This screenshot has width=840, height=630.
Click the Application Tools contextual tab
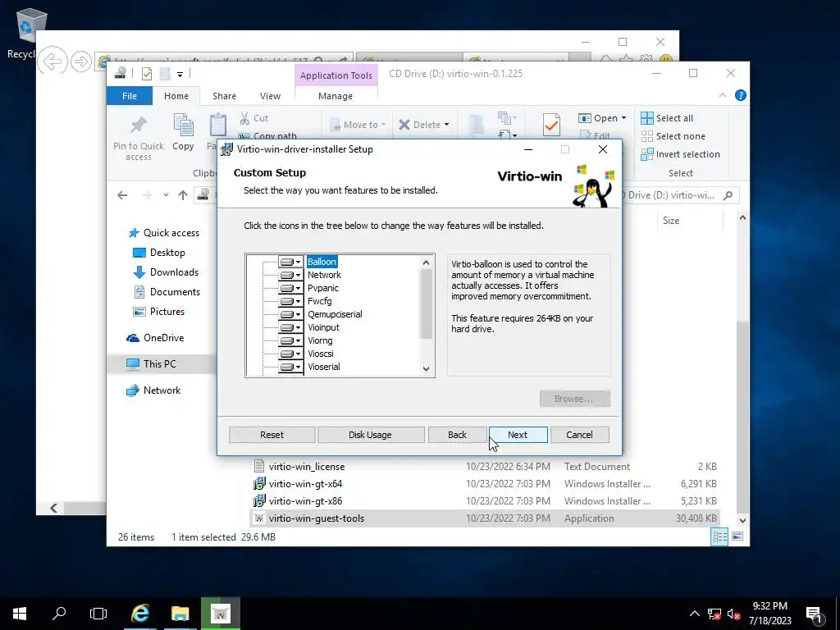coord(336,75)
